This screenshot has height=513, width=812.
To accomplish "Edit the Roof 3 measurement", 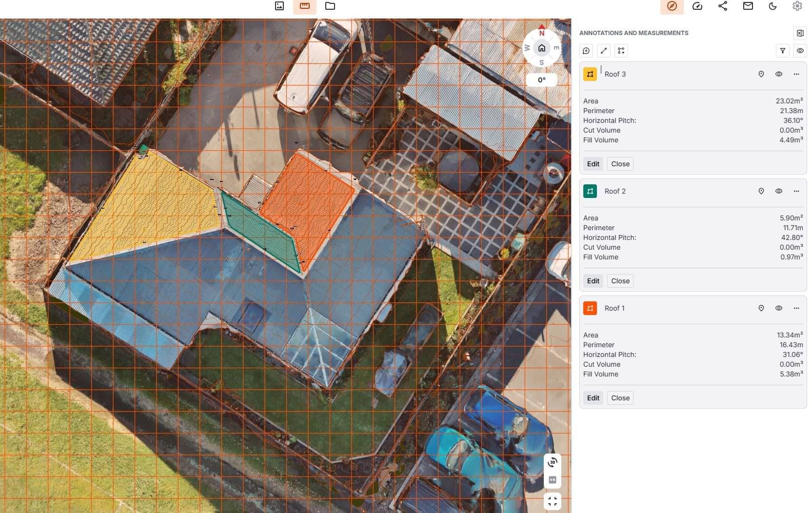I will pos(593,164).
